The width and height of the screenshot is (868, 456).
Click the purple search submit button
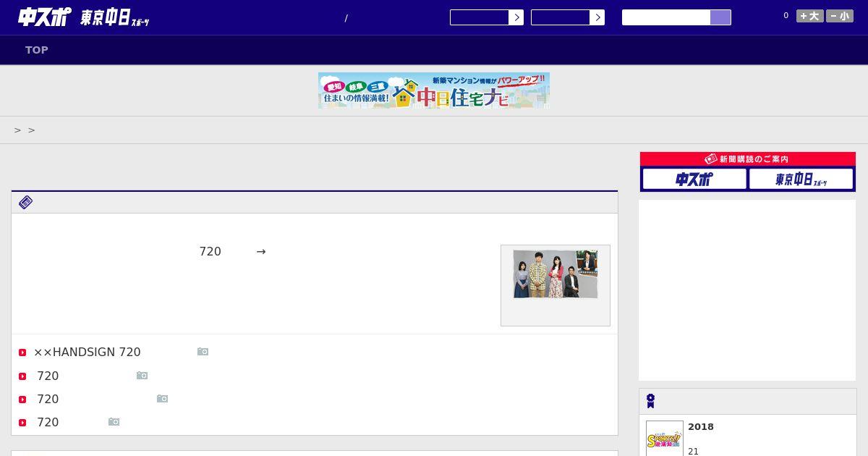(720, 17)
